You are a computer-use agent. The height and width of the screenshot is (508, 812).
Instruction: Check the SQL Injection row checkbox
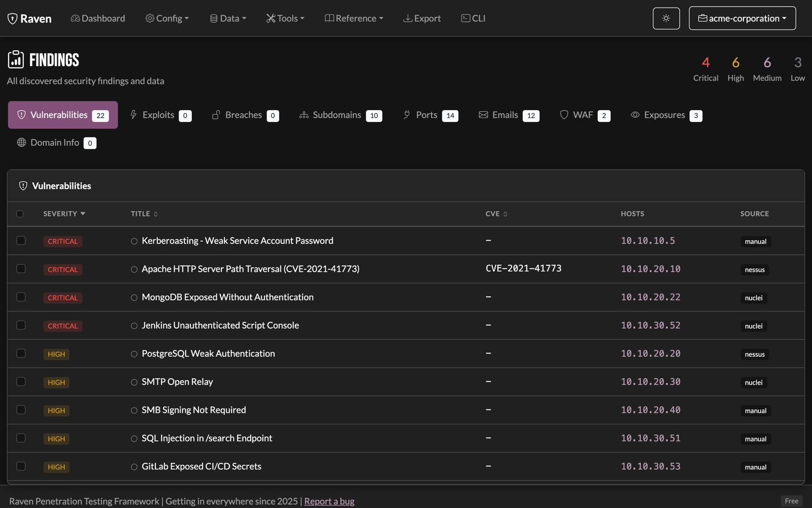coord(21,438)
